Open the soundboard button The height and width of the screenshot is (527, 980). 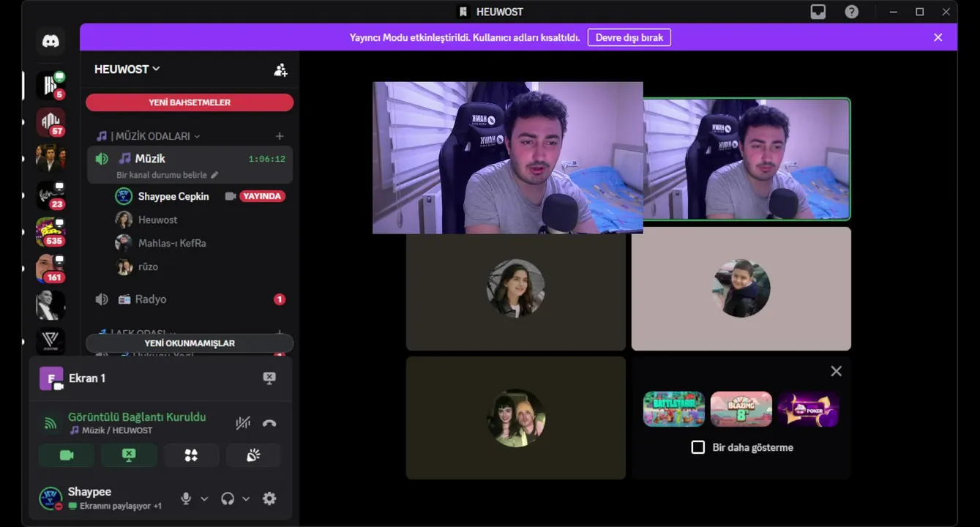click(253, 455)
